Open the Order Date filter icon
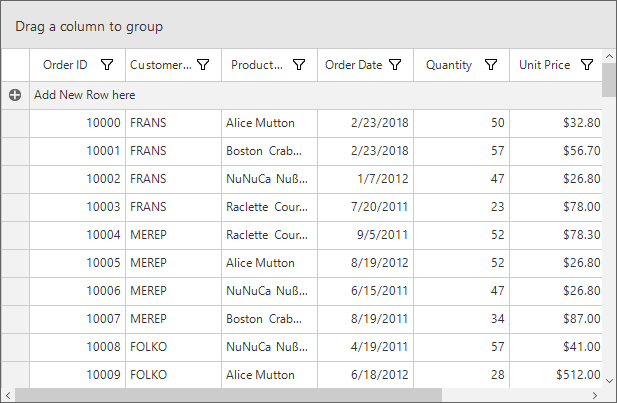 click(x=395, y=65)
